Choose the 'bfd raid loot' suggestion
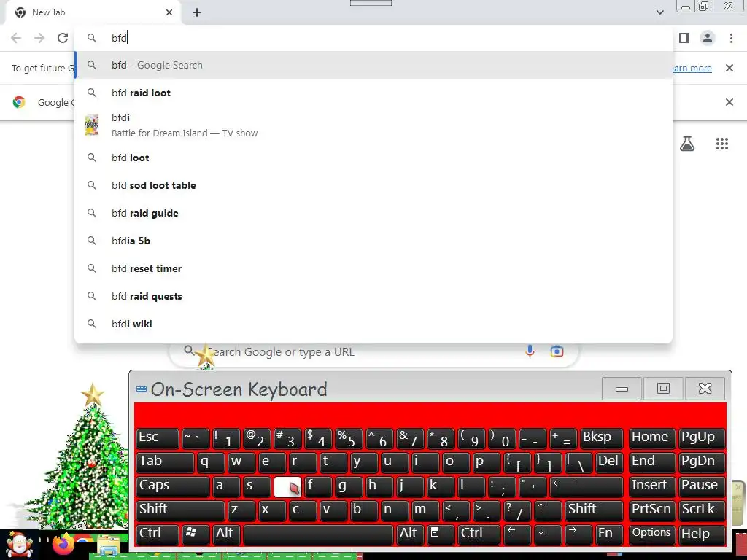The image size is (747, 560). pyautogui.click(x=373, y=93)
